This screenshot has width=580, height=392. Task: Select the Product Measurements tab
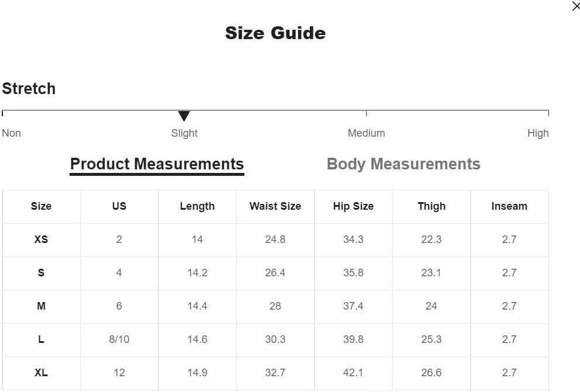[x=157, y=164]
